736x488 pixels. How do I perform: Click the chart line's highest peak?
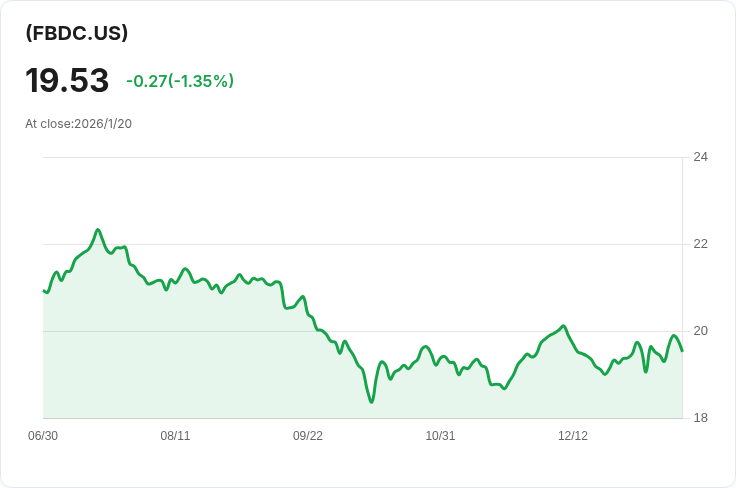(x=98, y=230)
